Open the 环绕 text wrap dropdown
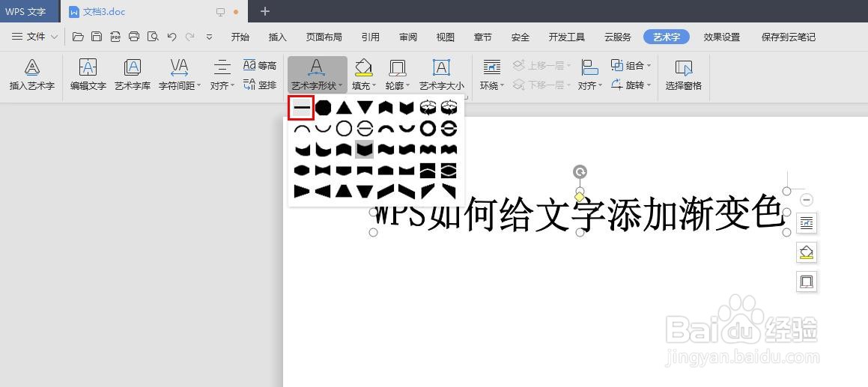868x387 pixels. point(491,75)
